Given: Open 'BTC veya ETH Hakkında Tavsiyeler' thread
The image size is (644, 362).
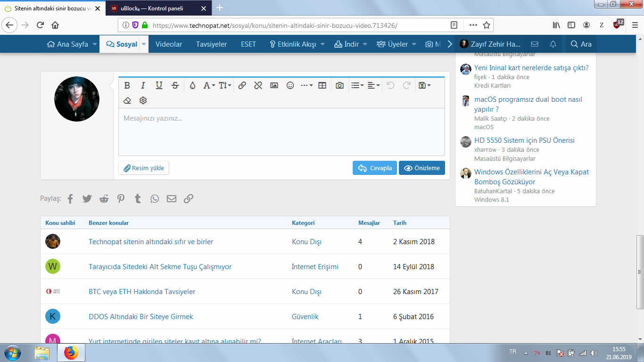Looking at the screenshot, I should click(142, 292).
